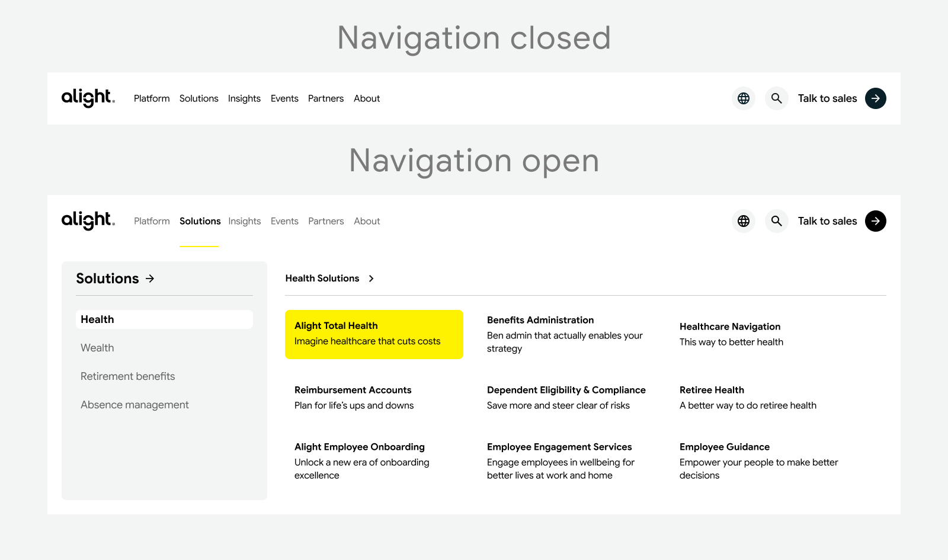948x560 pixels.
Task: Click the Alight logo in open navigation
Action: pyautogui.click(x=88, y=220)
